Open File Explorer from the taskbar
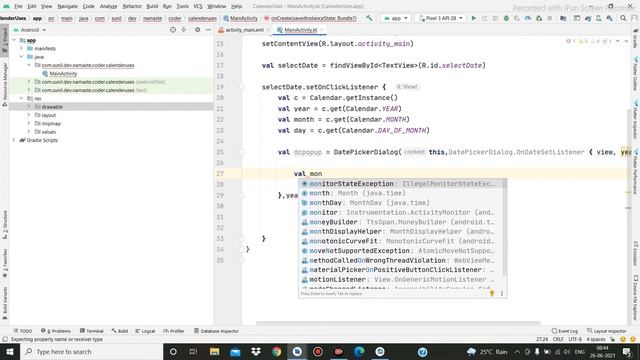This screenshot has height=360, width=640. pos(214,351)
